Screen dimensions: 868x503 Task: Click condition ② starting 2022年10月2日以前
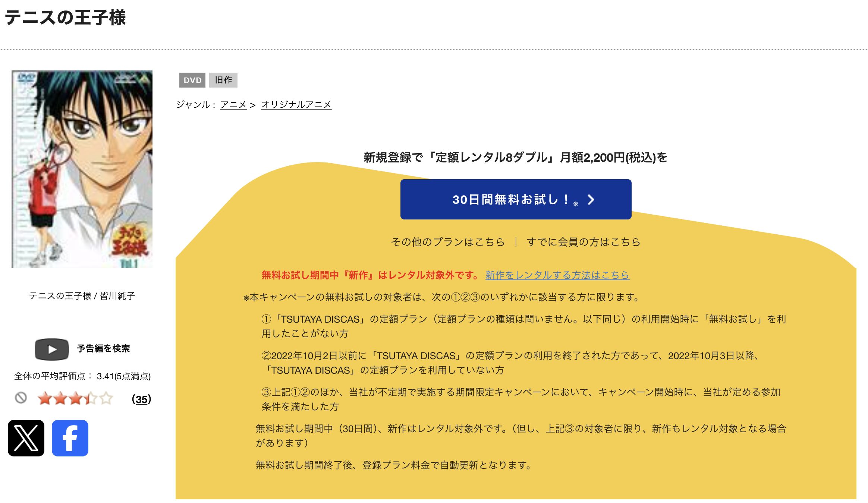pyautogui.click(x=511, y=363)
